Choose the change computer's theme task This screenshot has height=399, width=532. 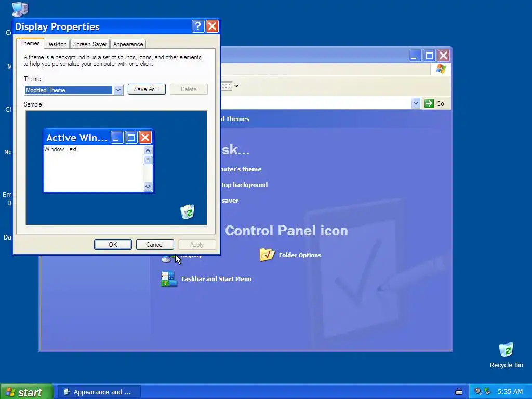241,169
